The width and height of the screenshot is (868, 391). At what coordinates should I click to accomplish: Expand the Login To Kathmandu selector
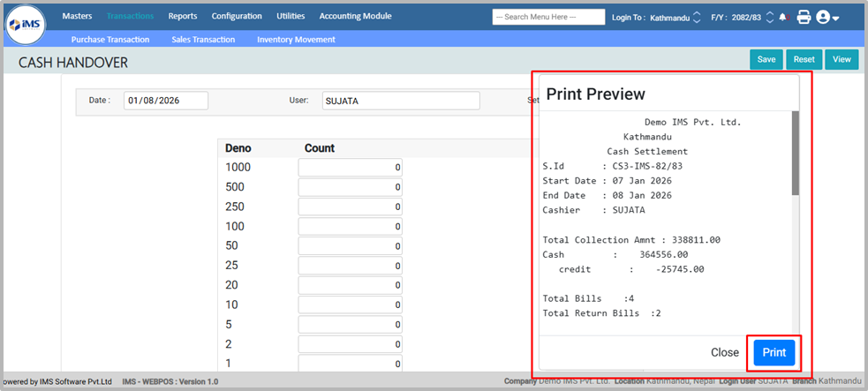tap(697, 17)
